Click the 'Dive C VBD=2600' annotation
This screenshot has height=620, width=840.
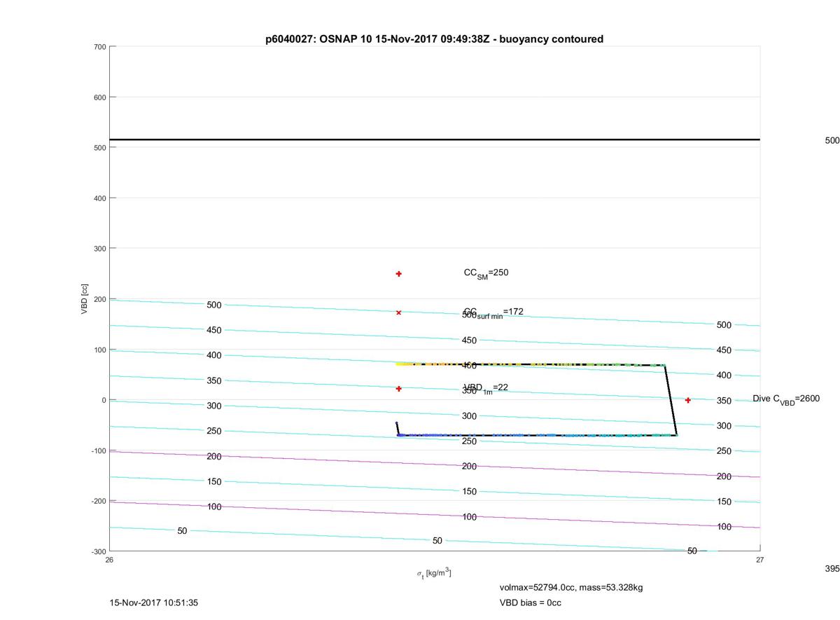(786, 399)
